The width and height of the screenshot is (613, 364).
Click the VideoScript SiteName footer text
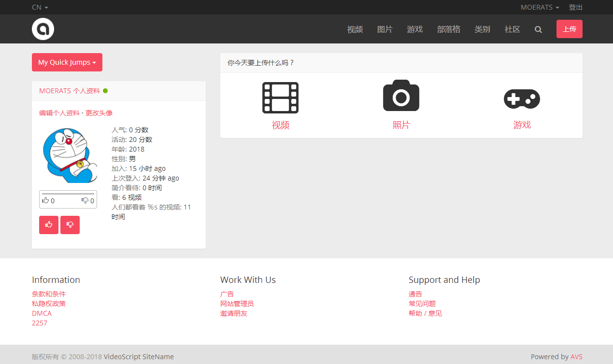(139, 357)
